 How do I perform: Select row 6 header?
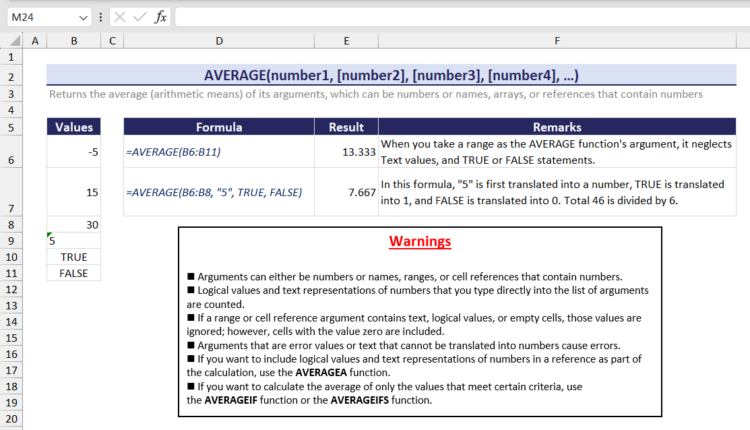pos(11,152)
